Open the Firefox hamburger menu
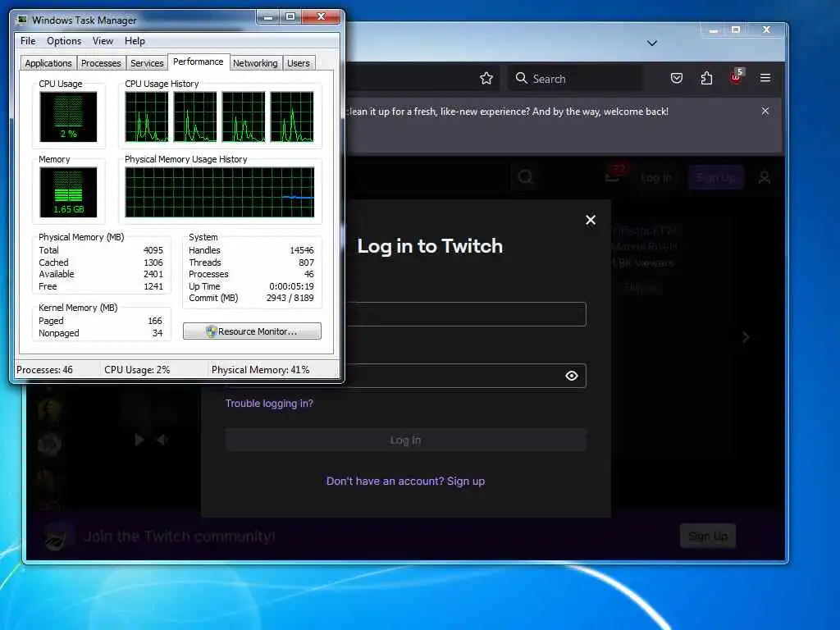The width and height of the screenshot is (840, 630). pos(765,78)
